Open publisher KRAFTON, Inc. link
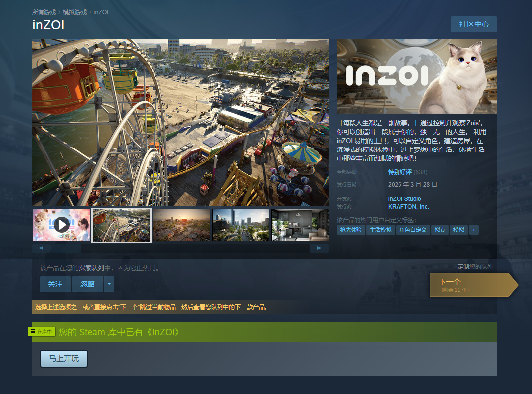Image resolution: width=532 pixels, height=394 pixels. pyautogui.click(x=408, y=207)
